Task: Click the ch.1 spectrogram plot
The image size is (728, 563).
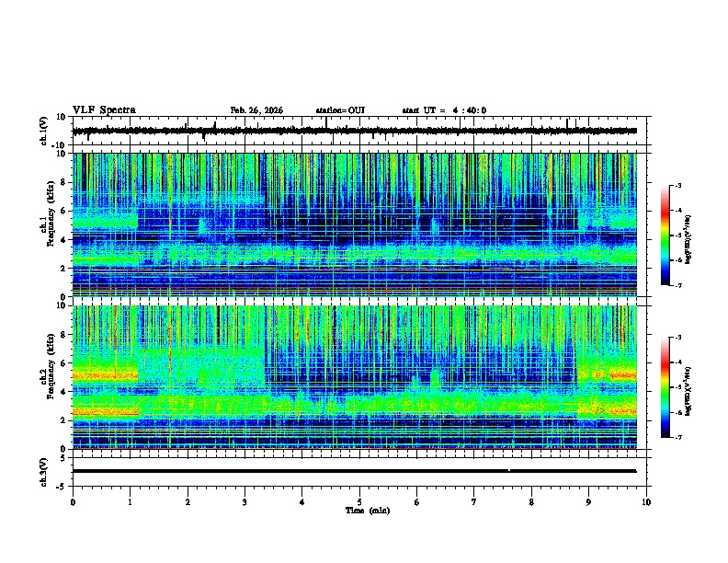Action: tap(354, 224)
